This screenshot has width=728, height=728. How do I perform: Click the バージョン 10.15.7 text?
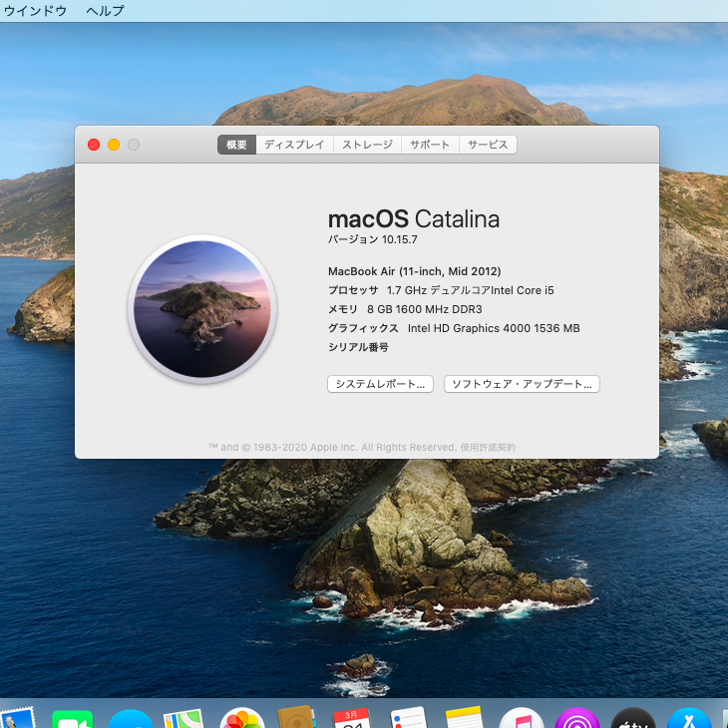coord(373,239)
